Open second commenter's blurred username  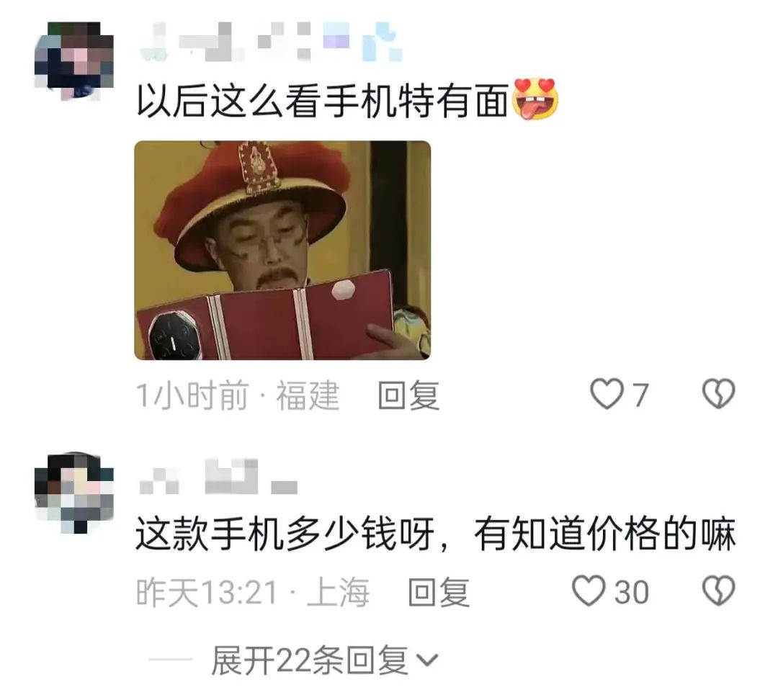click(x=218, y=477)
